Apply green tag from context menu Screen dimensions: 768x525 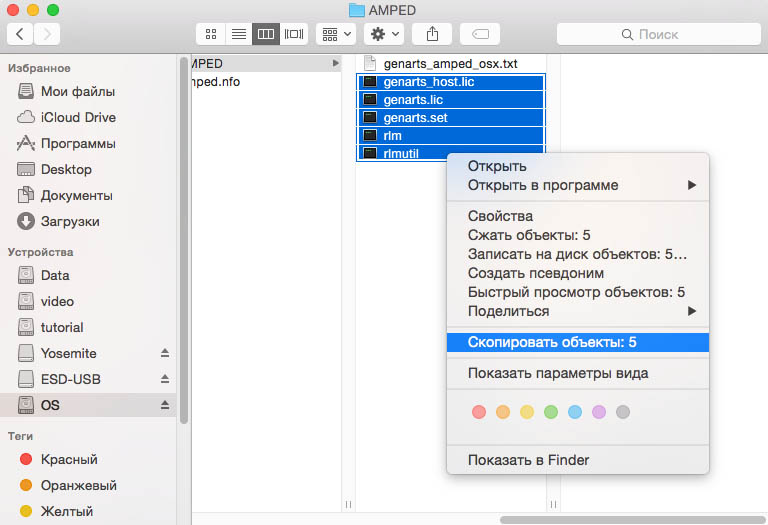point(551,412)
